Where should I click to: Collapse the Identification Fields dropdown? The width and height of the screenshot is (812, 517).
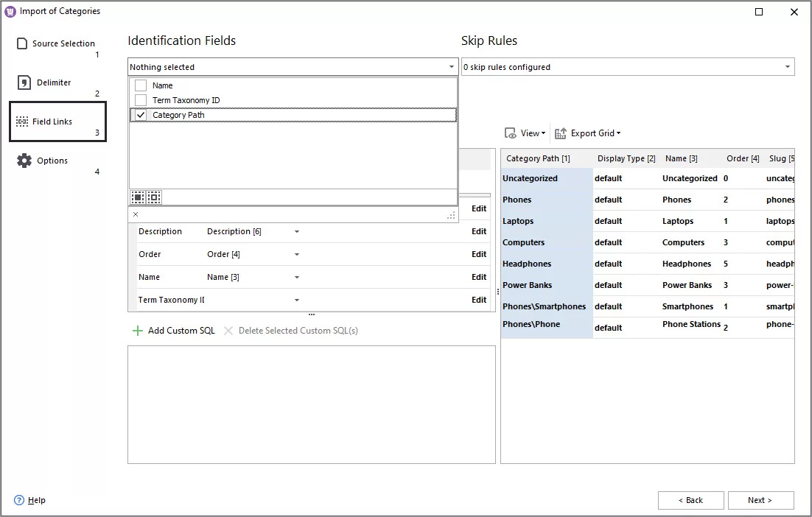452,66
